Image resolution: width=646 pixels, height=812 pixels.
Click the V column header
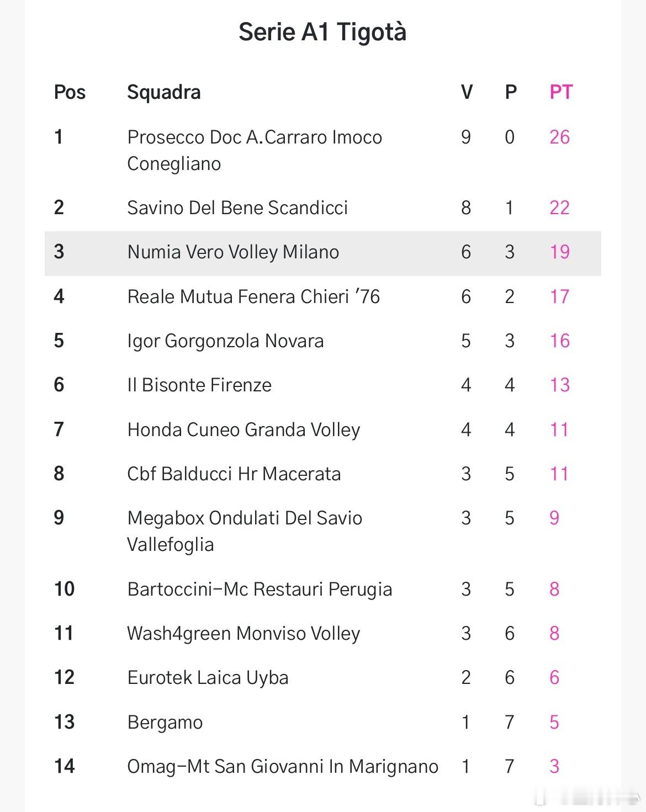click(x=467, y=92)
